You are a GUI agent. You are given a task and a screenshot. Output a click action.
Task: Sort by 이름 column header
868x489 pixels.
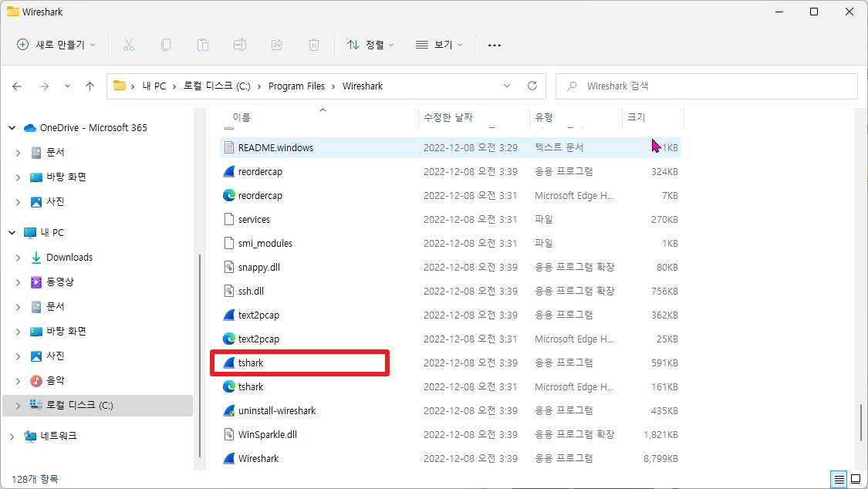point(241,117)
